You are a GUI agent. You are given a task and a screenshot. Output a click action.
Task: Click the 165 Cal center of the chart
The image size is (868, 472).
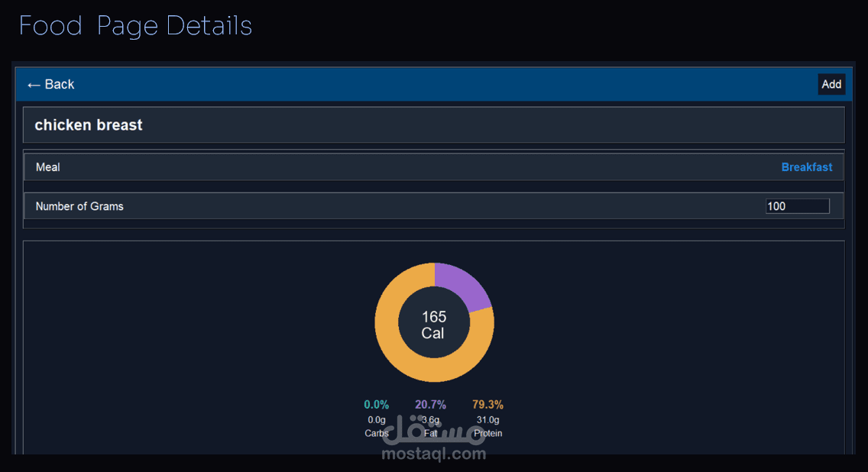click(433, 325)
